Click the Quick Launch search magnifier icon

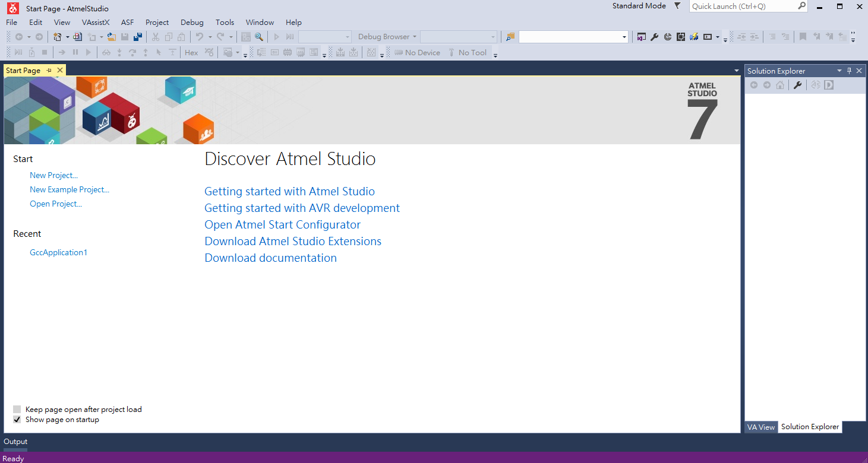coord(801,6)
